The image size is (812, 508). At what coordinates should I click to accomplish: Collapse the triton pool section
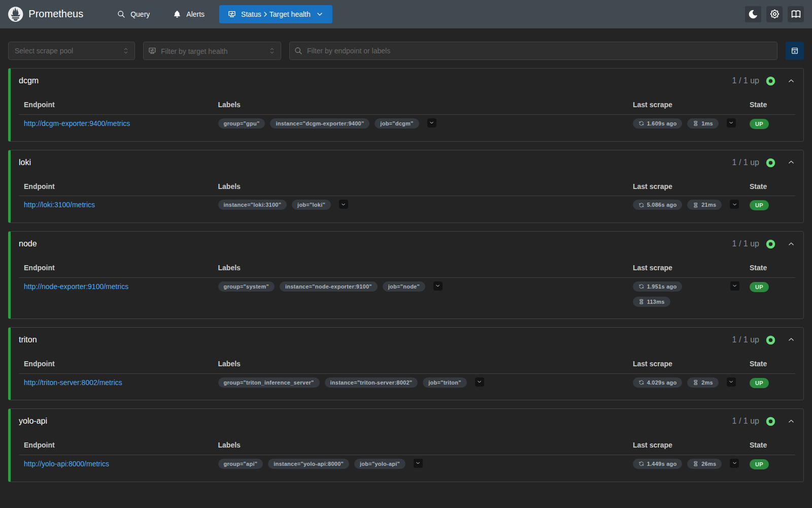791,340
